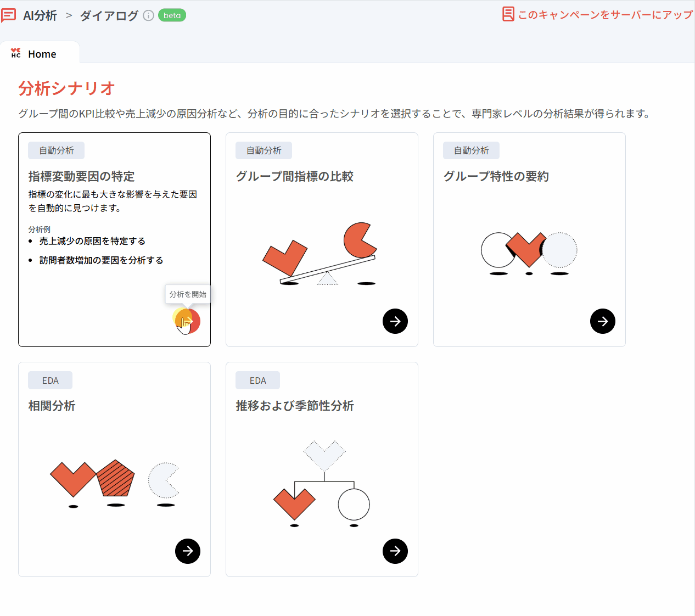
Task: Go to AI分析 breadcrumb
Action: click(40, 15)
